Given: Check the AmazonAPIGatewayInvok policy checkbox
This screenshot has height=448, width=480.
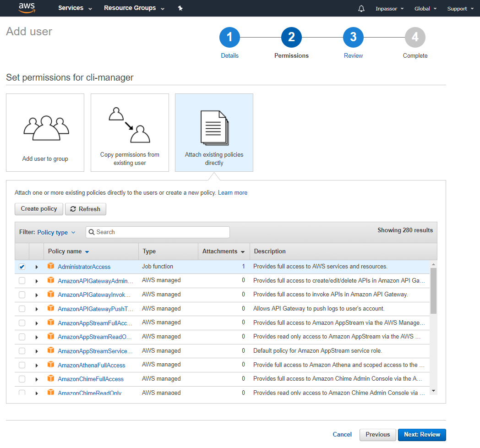Looking at the screenshot, I should pos(22,295).
